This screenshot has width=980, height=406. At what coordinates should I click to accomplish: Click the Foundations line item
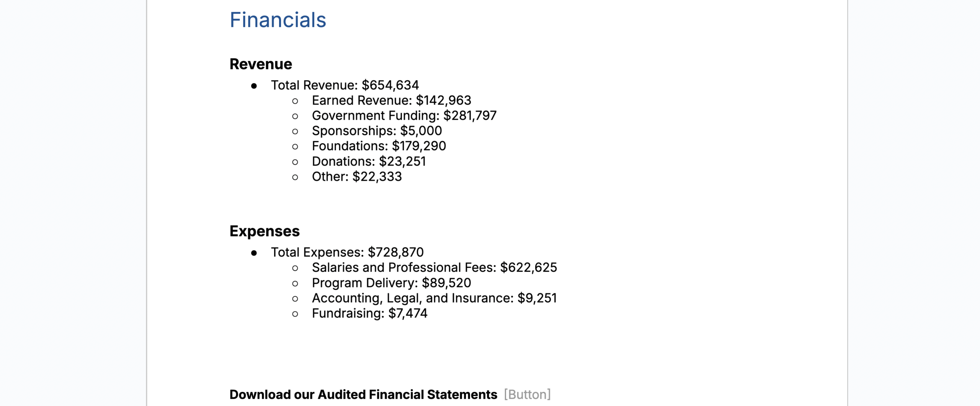coord(379,146)
